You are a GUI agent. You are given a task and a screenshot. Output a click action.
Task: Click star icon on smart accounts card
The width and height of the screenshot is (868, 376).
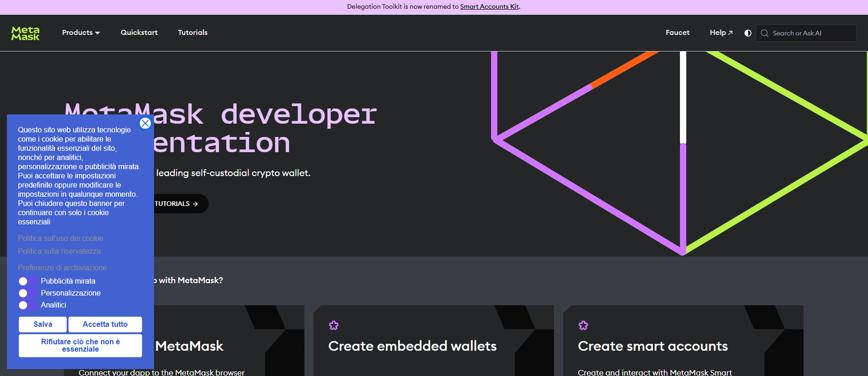point(583,325)
